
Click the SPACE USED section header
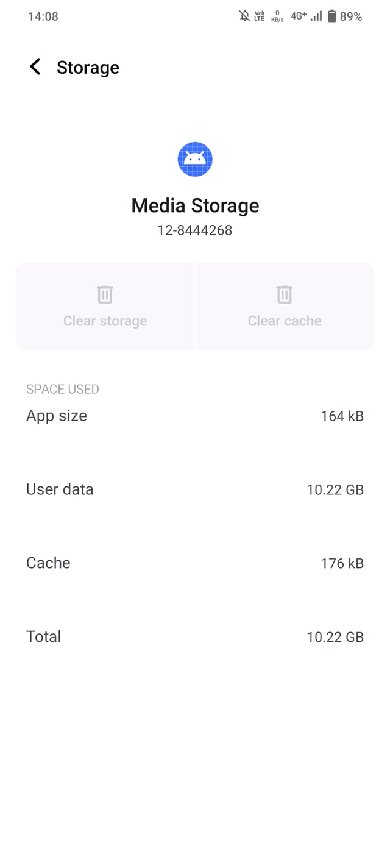[x=63, y=389]
